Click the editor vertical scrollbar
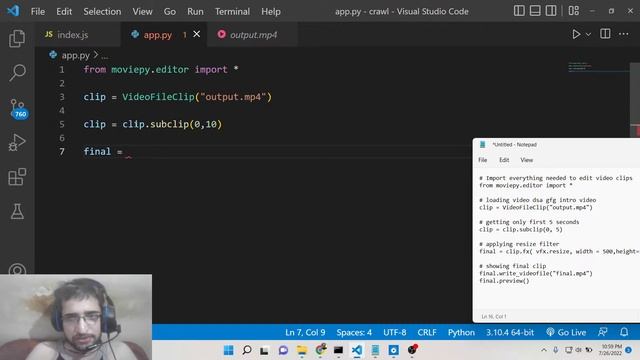This screenshot has height=360, width=640. point(635,101)
